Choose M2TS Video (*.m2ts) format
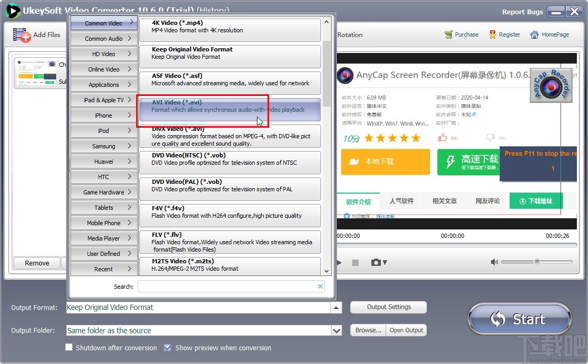This screenshot has width=588, height=364. pos(230,267)
